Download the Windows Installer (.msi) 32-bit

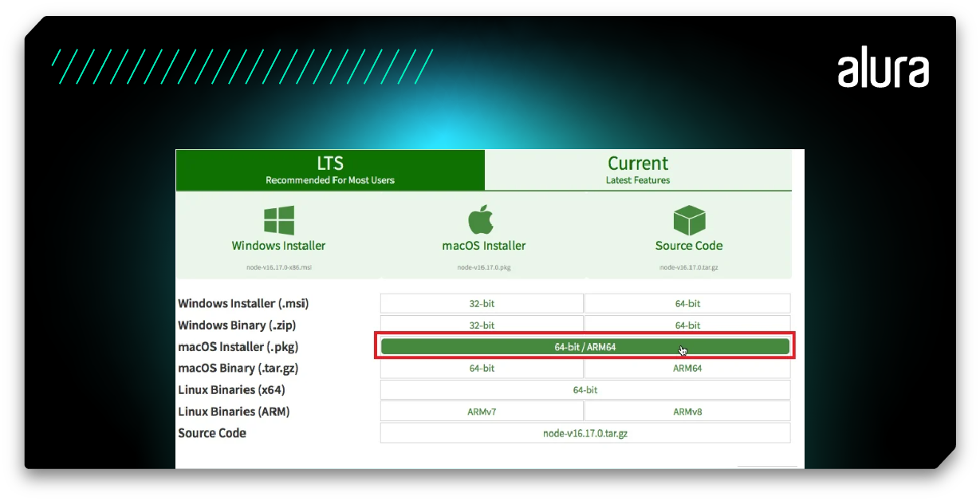(x=482, y=303)
